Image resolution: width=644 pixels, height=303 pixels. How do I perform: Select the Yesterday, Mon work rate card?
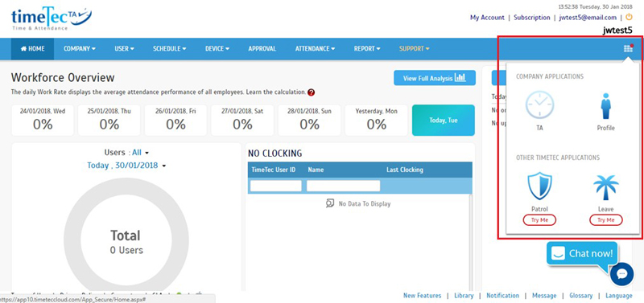[376, 120]
